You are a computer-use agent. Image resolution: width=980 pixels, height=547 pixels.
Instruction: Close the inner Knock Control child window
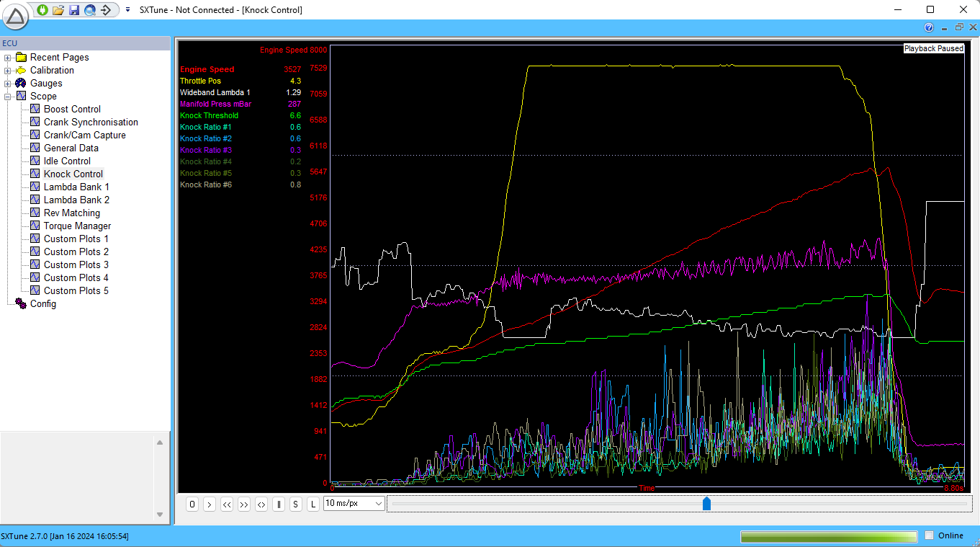973,27
